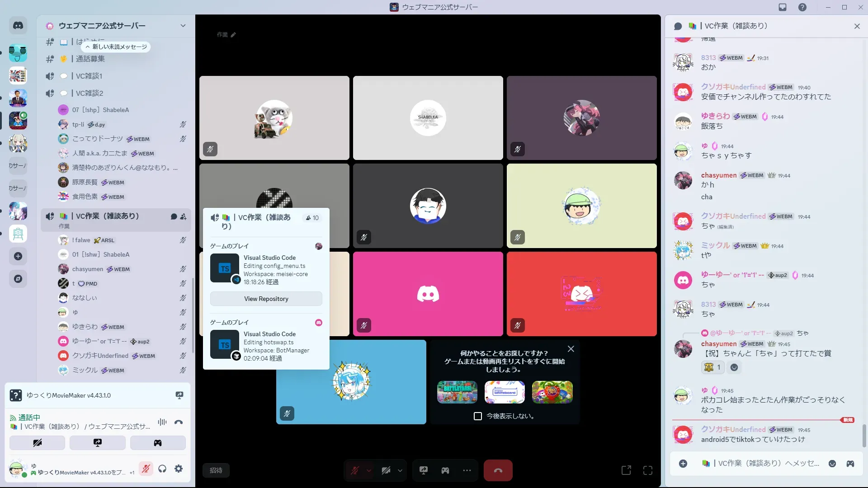Click the red disconnect call button
This screenshot has width=868, height=488.
pyautogui.click(x=498, y=470)
